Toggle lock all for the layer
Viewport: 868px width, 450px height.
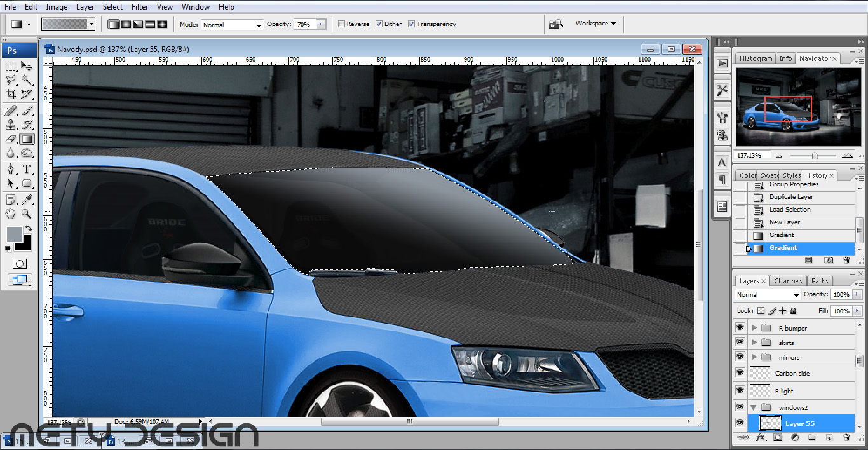794,311
